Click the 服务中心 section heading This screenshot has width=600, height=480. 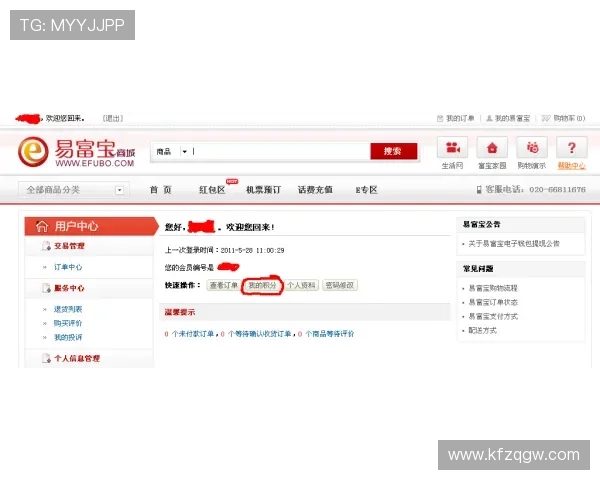69,288
